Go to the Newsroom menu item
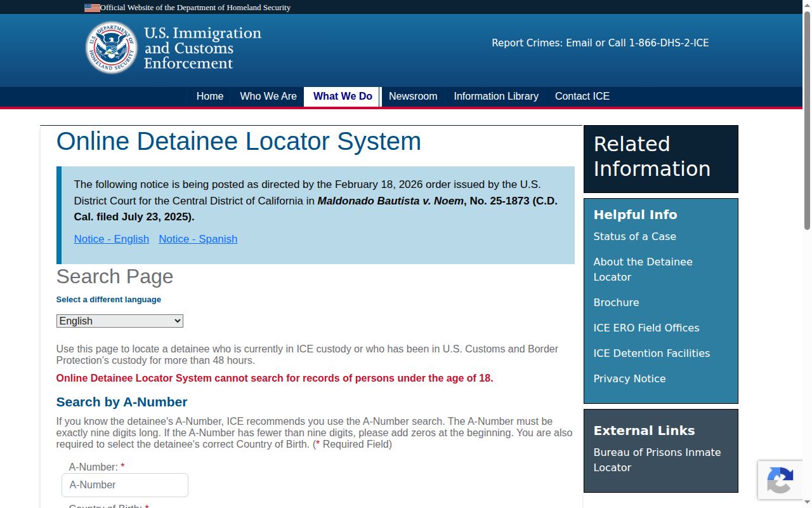Screen dimensions: 812x508 (413, 97)
